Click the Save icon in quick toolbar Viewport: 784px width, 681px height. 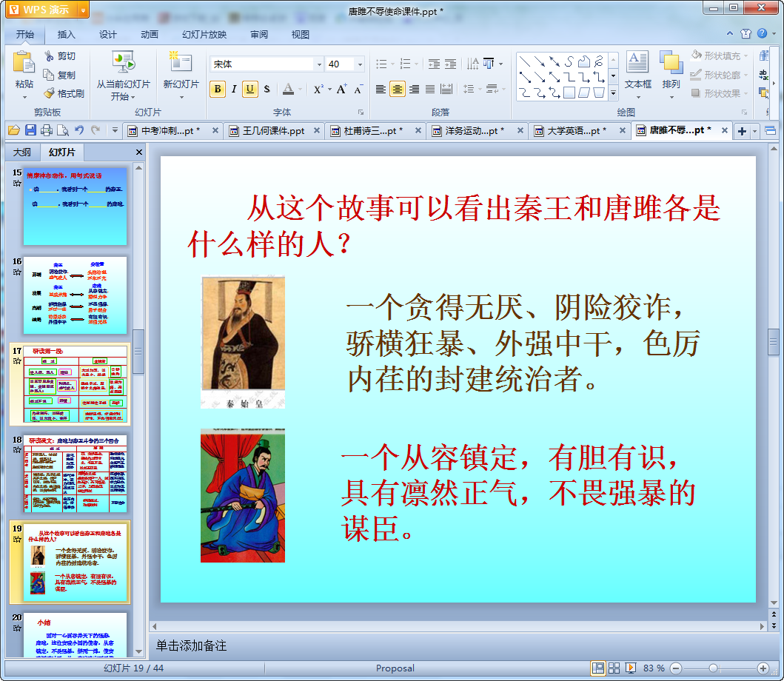pos(30,130)
